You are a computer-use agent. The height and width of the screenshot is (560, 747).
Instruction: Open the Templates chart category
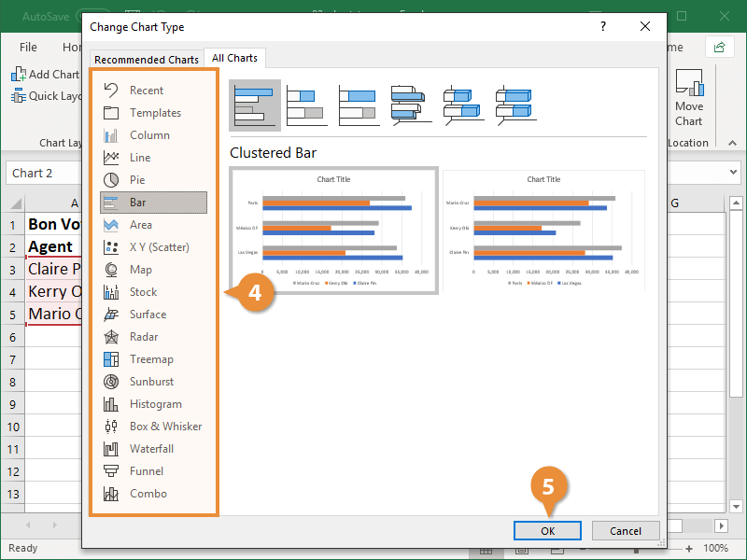(x=153, y=113)
